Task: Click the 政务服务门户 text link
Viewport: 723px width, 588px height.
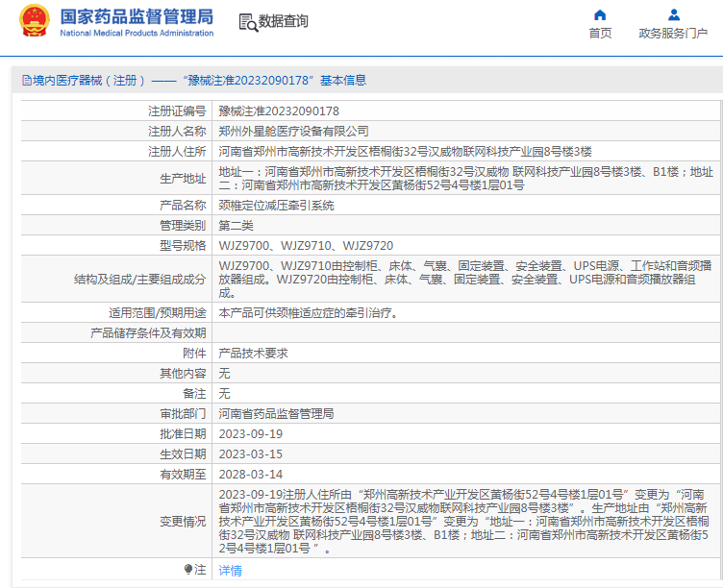Action: click(x=673, y=34)
